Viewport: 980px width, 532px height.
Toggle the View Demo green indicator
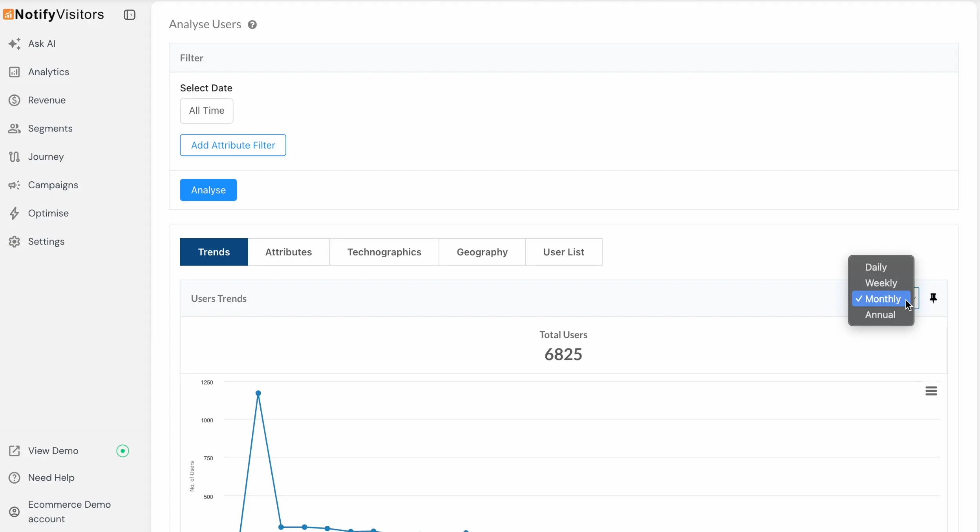(122, 451)
